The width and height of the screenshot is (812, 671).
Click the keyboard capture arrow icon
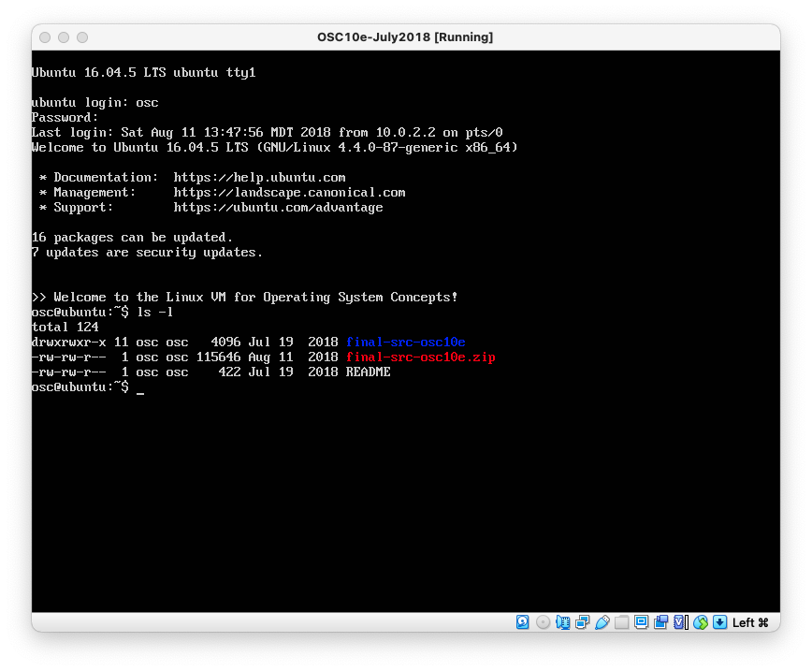(719, 622)
